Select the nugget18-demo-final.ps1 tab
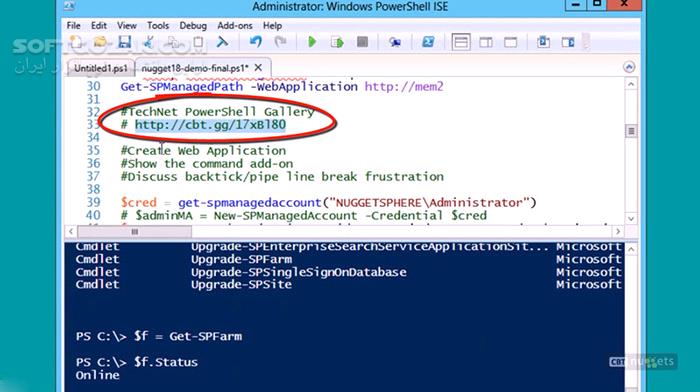 [195, 68]
